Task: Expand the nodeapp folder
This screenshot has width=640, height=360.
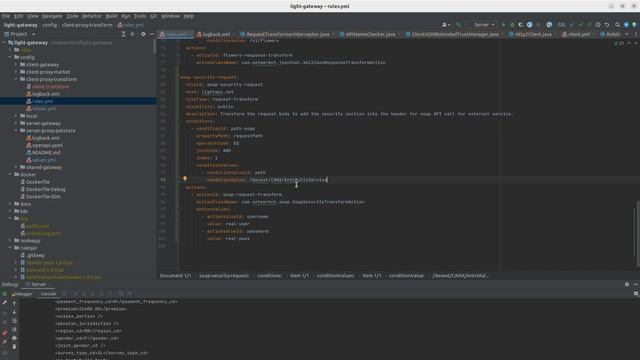Action: coord(10,240)
